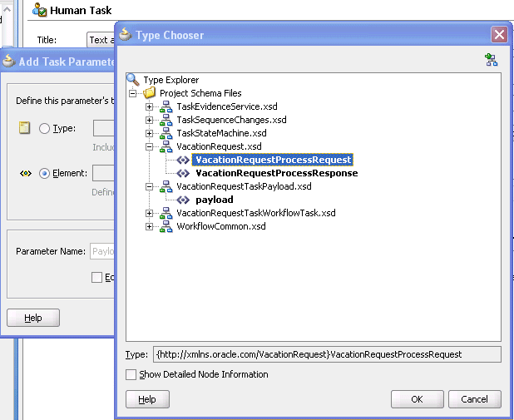Click the VacationRequestTaskWorkflowTask.xsd schema icon
The image size is (514, 420).
tap(166, 213)
